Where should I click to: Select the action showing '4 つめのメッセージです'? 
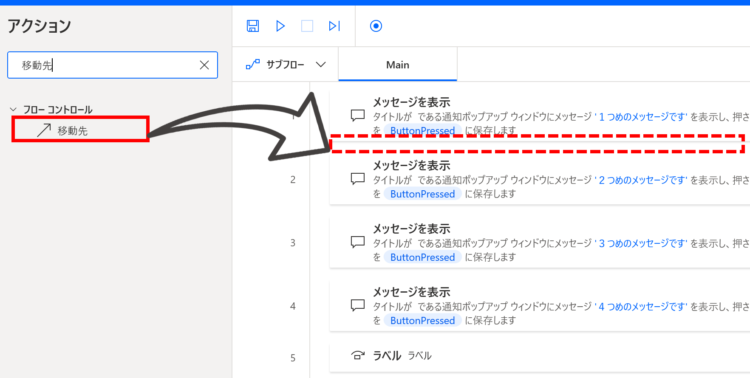coord(540,306)
